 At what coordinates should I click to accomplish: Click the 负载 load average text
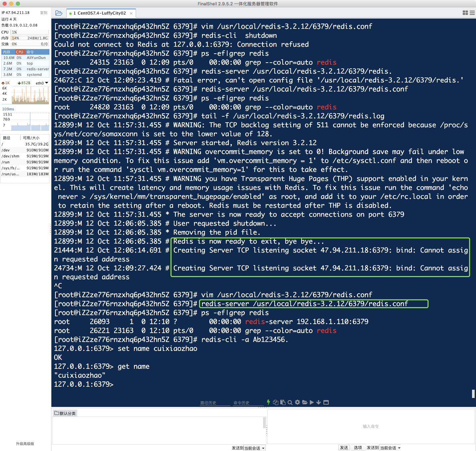coord(20,25)
